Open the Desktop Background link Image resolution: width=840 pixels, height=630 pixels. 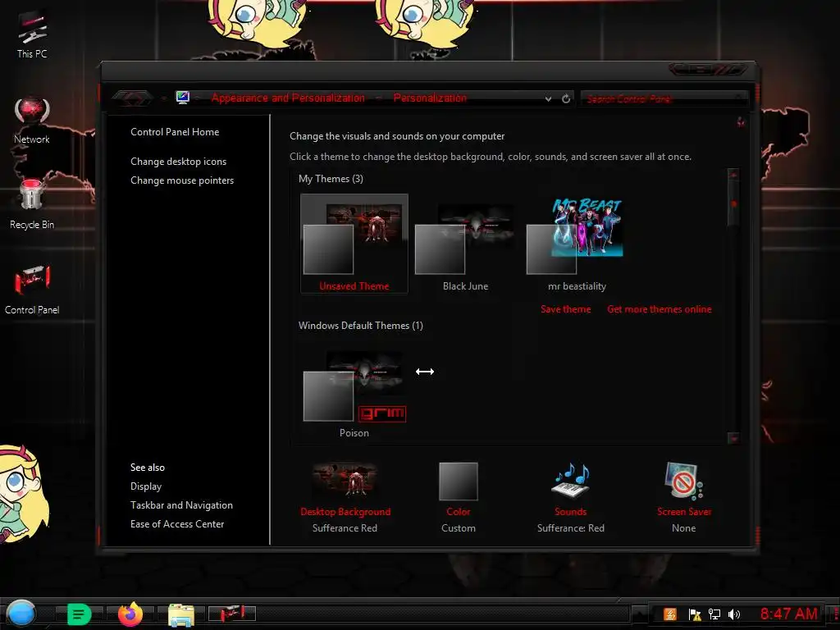click(x=345, y=512)
